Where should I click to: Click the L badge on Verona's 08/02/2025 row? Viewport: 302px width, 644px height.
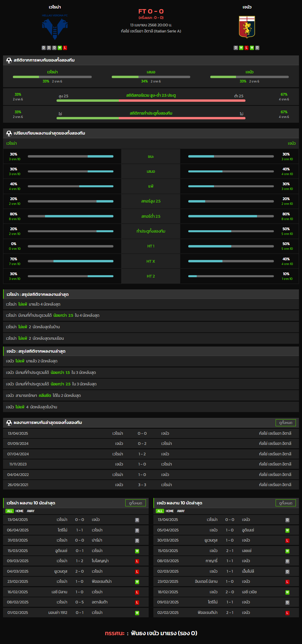[x=137, y=602]
